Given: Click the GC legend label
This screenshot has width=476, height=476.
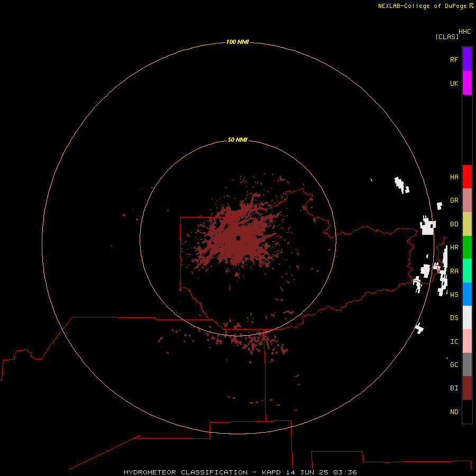Looking at the screenshot, I should coord(454,364).
